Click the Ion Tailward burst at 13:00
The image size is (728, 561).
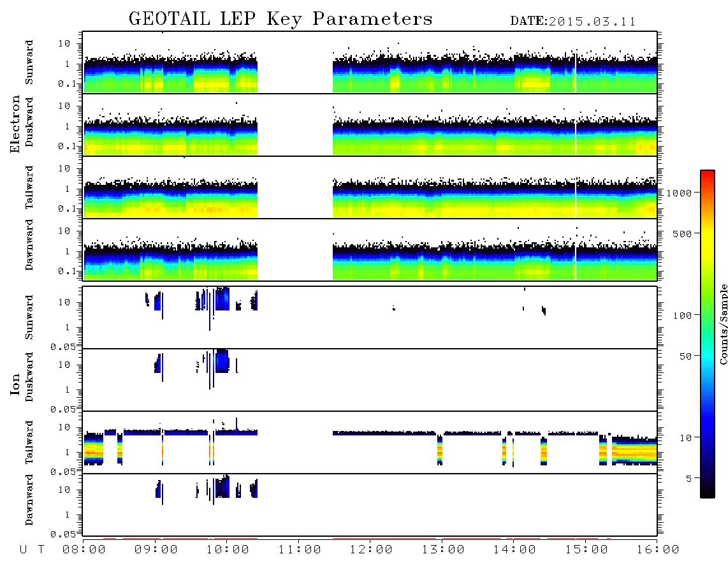point(440,449)
